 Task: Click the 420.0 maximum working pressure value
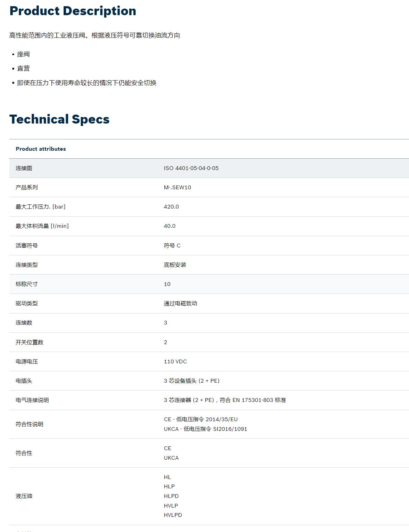[171, 207]
